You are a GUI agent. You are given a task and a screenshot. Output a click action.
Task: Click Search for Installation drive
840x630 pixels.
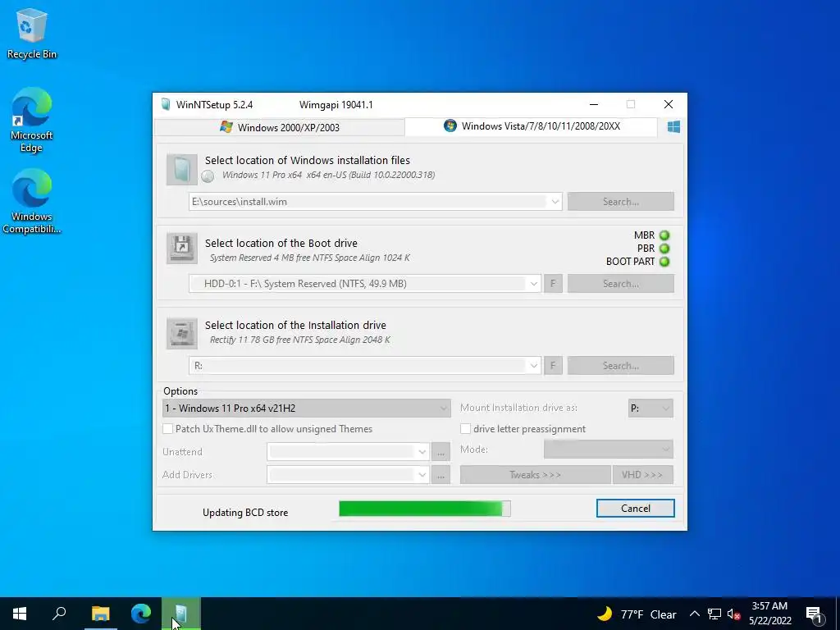[x=621, y=366]
